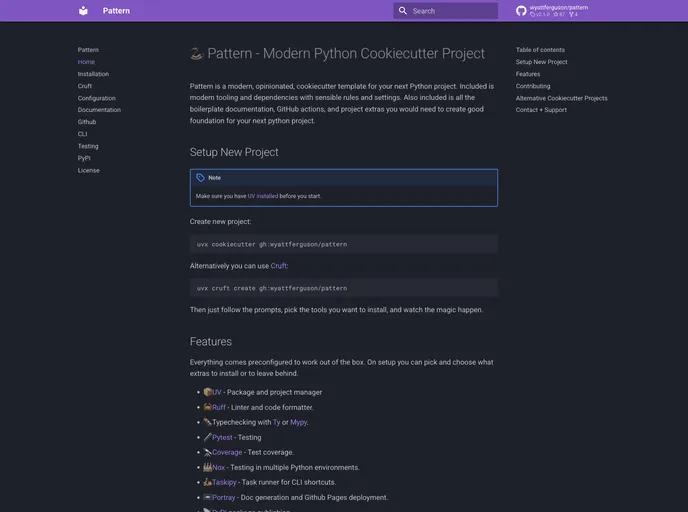Viewport: 688px width, 512px height.
Task: Click the emoji icon beside Portray
Action: (x=208, y=497)
